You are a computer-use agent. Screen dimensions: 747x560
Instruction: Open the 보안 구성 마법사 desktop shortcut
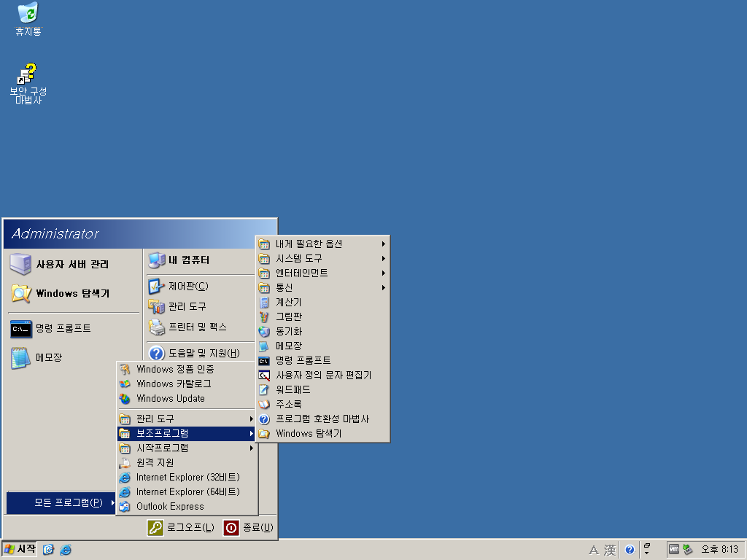pos(28,74)
